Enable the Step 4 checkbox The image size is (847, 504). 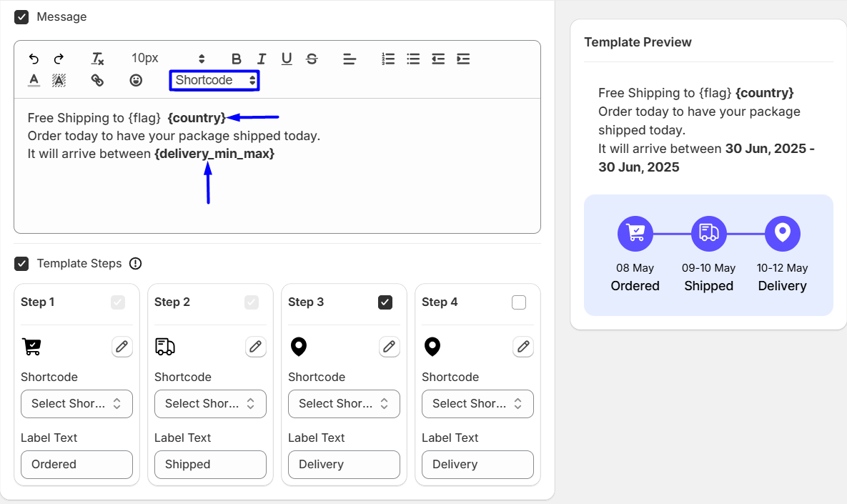click(518, 302)
